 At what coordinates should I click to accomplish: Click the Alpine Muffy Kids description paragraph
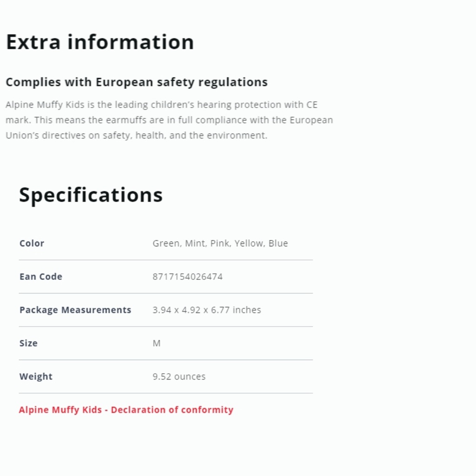pyautogui.click(x=169, y=120)
